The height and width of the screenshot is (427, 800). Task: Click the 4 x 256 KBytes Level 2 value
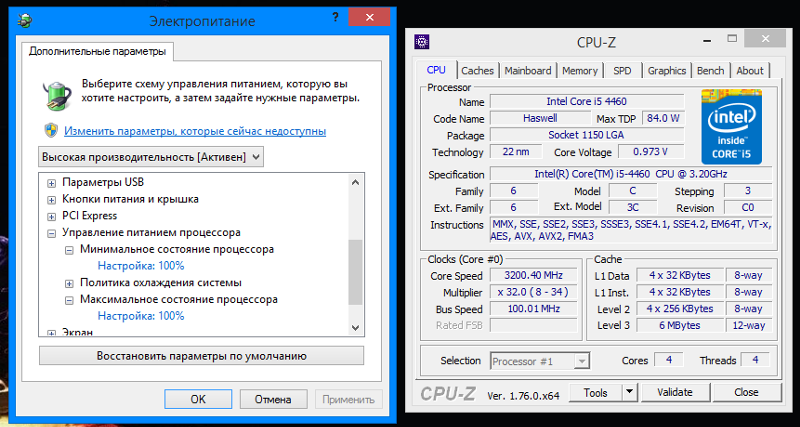click(680, 309)
